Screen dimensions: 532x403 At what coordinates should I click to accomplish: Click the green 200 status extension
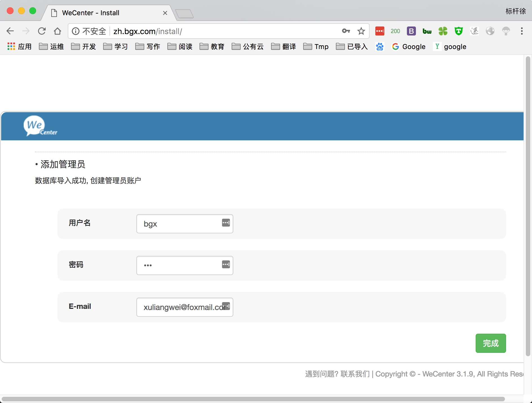395,31
